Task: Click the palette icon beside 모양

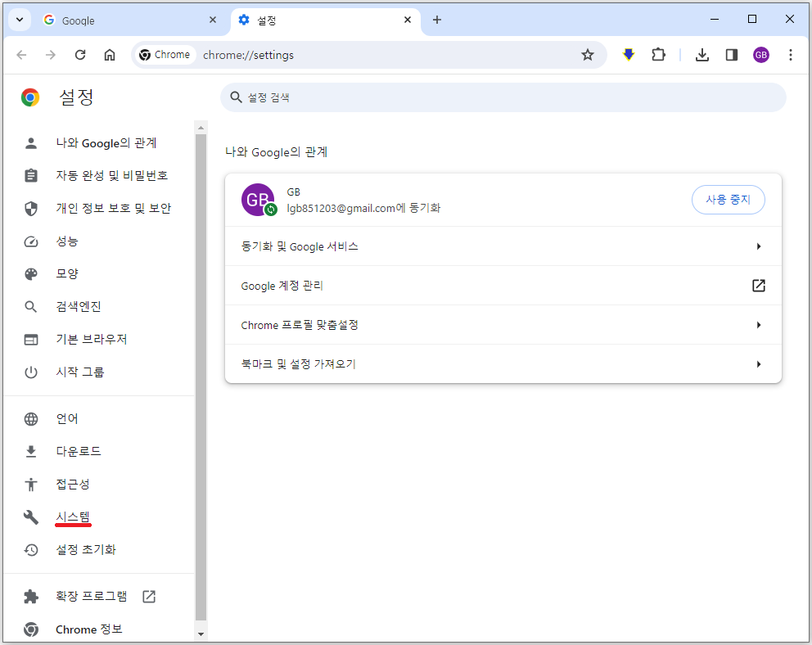Action: tap(31, 274)
